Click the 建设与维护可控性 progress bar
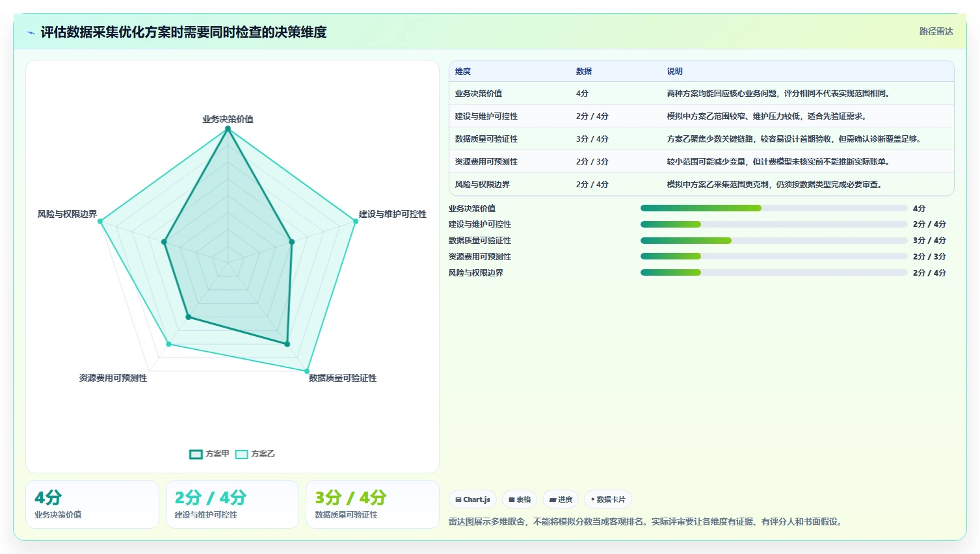This screenshot has height=554, width=980. [x=774, y=224]
